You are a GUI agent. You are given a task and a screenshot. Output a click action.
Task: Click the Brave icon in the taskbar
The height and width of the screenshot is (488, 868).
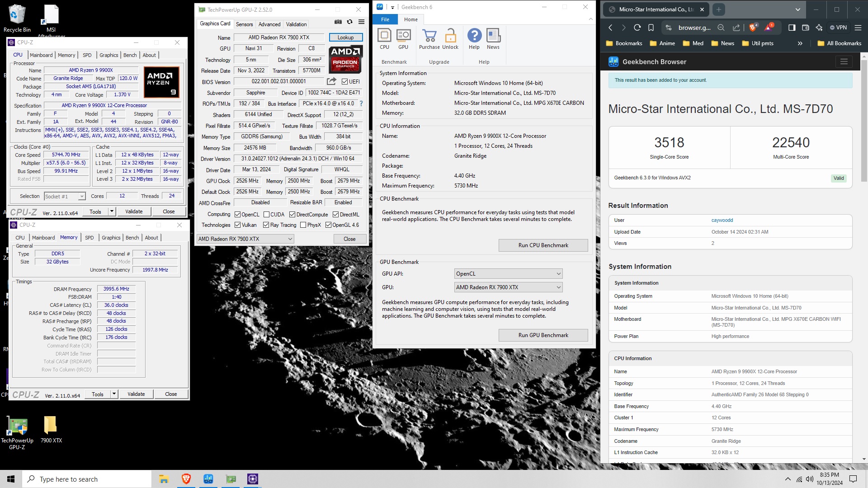click(x=186, y=479)
